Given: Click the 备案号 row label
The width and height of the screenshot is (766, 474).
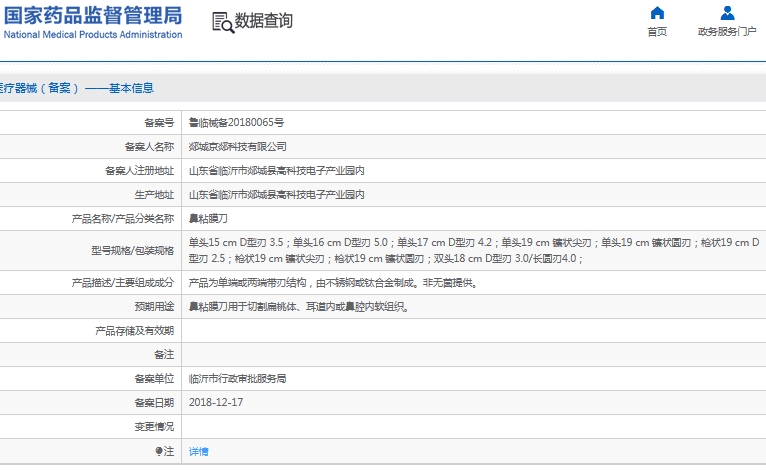Looking at the screenshot, I should pos(159,123).
